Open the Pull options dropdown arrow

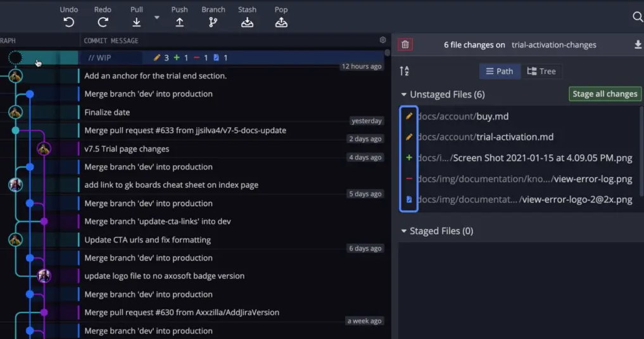156,17
